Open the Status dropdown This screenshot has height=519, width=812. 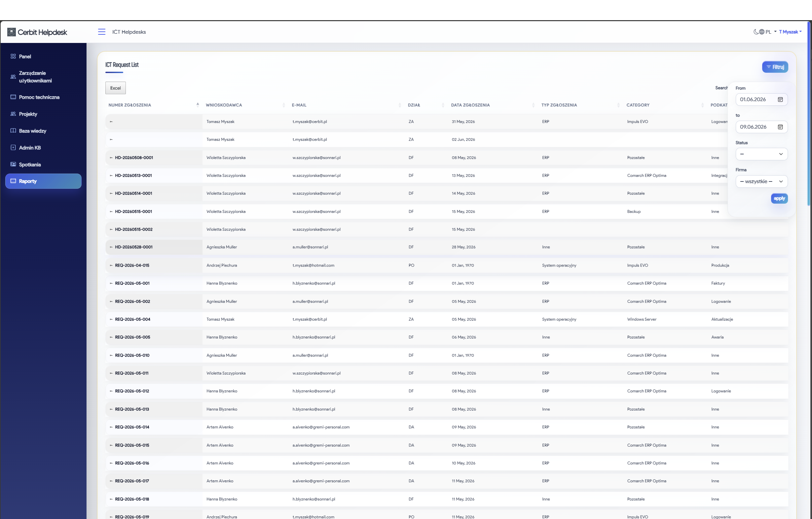pos(761,154)
